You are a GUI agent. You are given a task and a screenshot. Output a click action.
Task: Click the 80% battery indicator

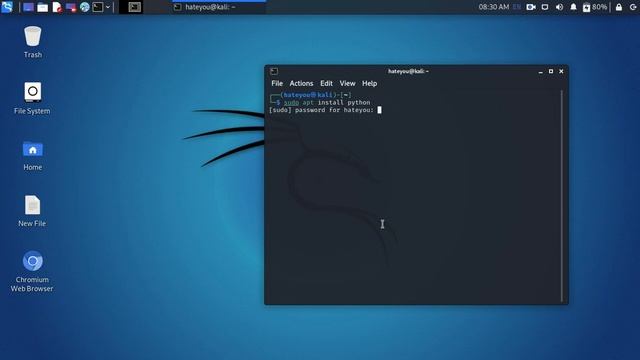[595, 7]
